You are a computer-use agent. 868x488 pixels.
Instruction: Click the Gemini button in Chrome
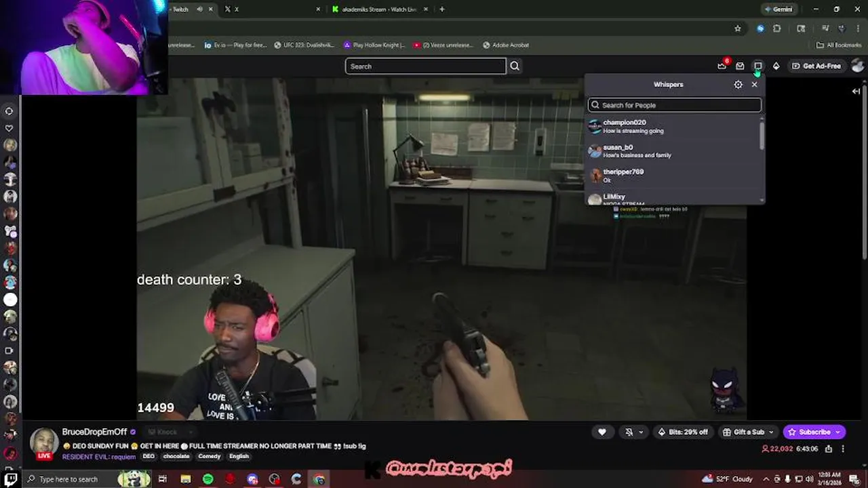tap(778, 9)
